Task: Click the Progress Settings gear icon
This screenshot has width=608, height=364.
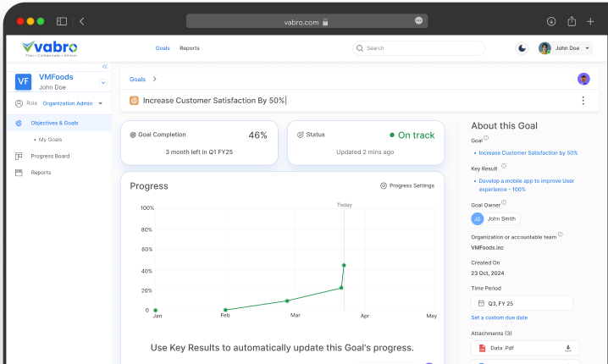Action: coord(384,185)
